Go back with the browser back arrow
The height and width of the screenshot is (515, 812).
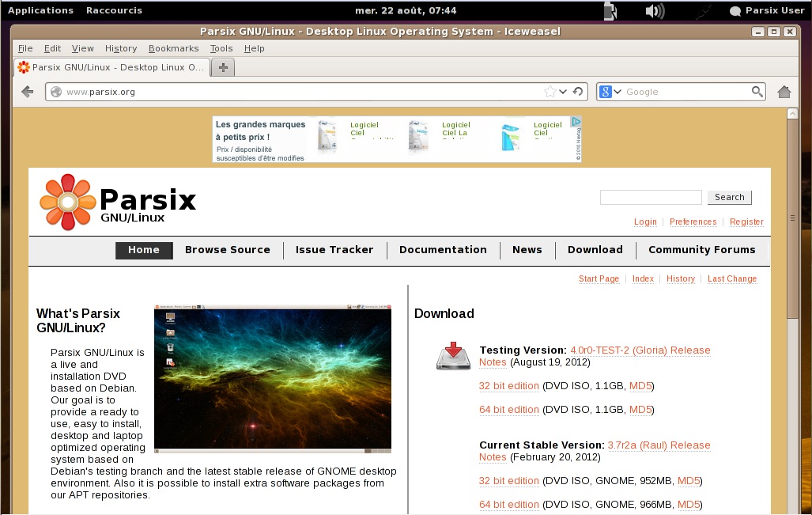pos(28,92)
